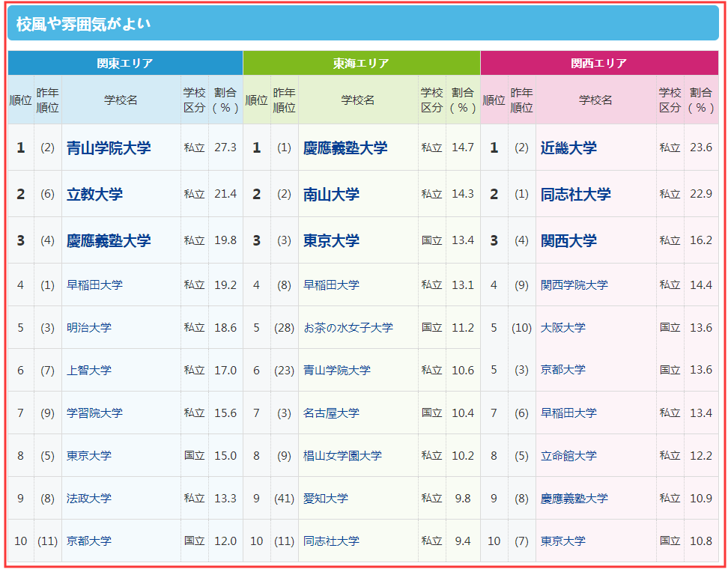This screenshot has width=728, height=569.
Task: Select the 愛知大学 link
Action: [326, 499]
